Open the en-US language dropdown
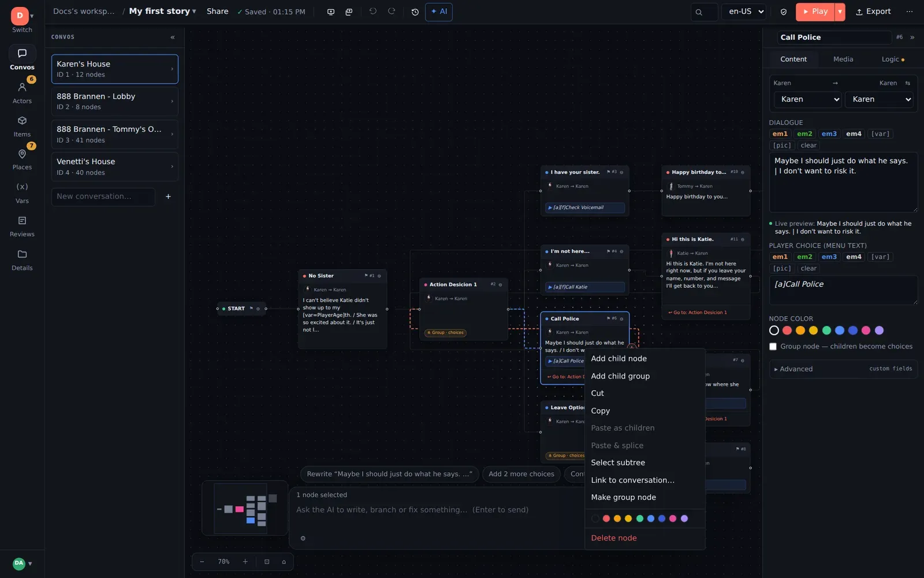This screenshot has width=924, height=578. (744, 12)
